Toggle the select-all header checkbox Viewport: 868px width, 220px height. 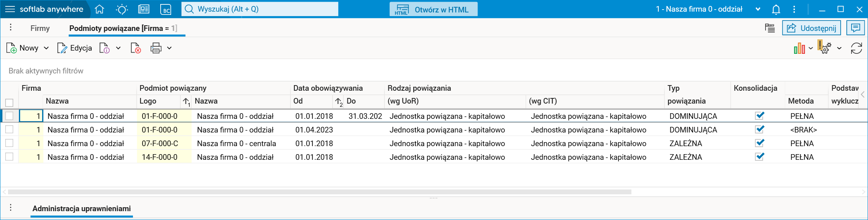[9, 102]
